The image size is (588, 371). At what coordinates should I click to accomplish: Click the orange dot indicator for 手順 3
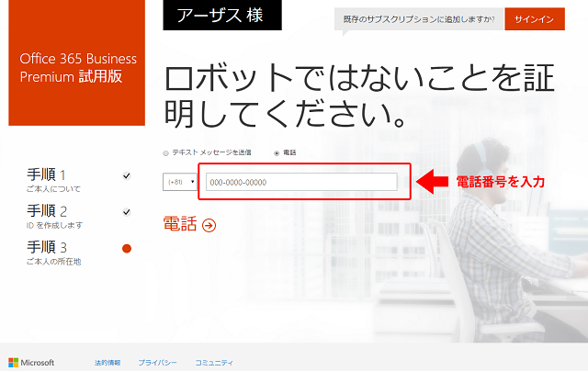coord(127,249)
